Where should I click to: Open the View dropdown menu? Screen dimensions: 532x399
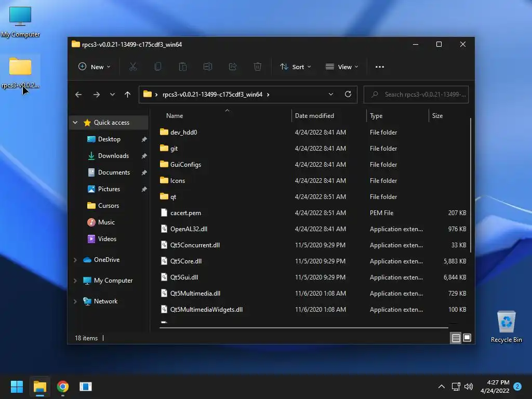tap(342, 67)
